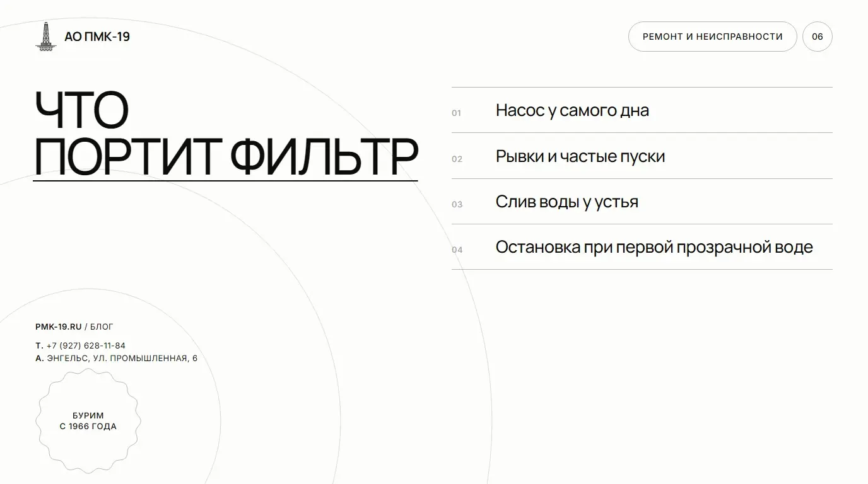Click the number 03 list marker

[x=457, y=204]
